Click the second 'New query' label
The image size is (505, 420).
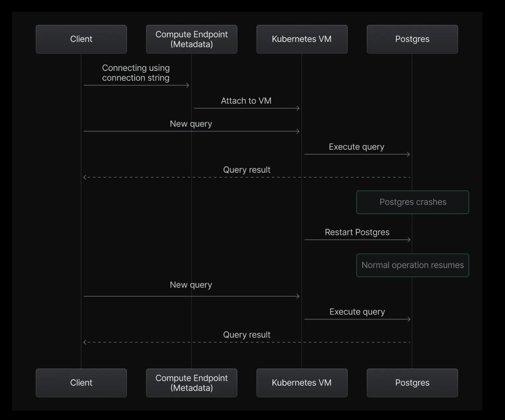191,285
